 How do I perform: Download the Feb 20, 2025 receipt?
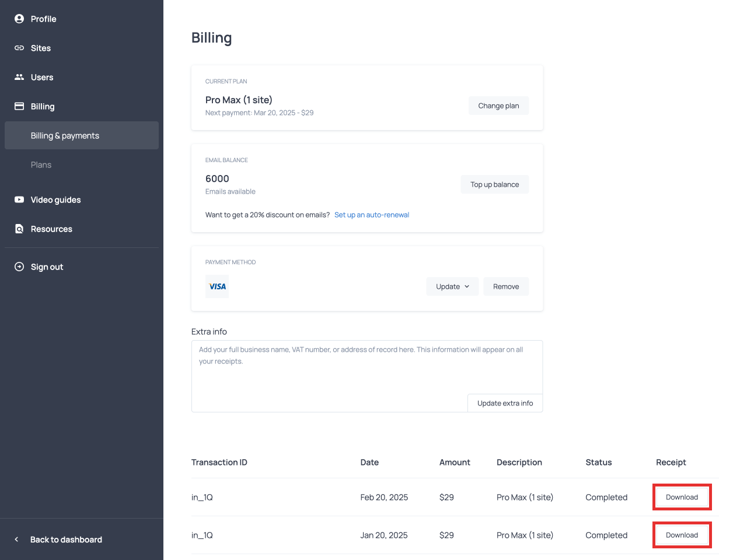[682, 497]
